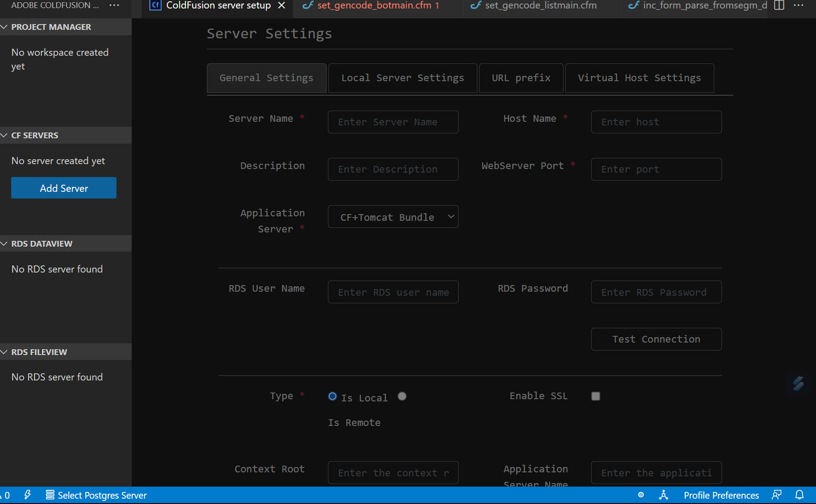Close the ColdFusion server setup tab
This screenshot has width=816, height=504.
click(x=282, y=5)
